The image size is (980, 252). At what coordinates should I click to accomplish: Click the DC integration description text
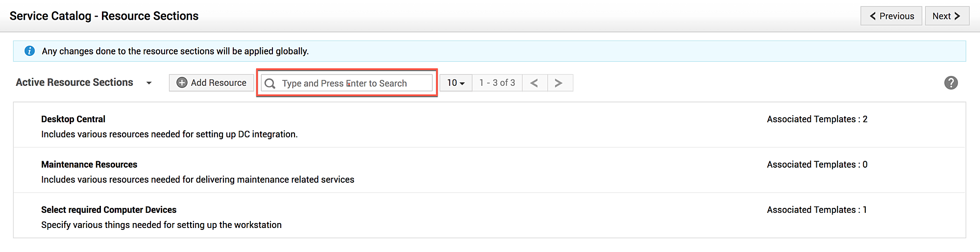pyautogui.click(x=169, y=134)
